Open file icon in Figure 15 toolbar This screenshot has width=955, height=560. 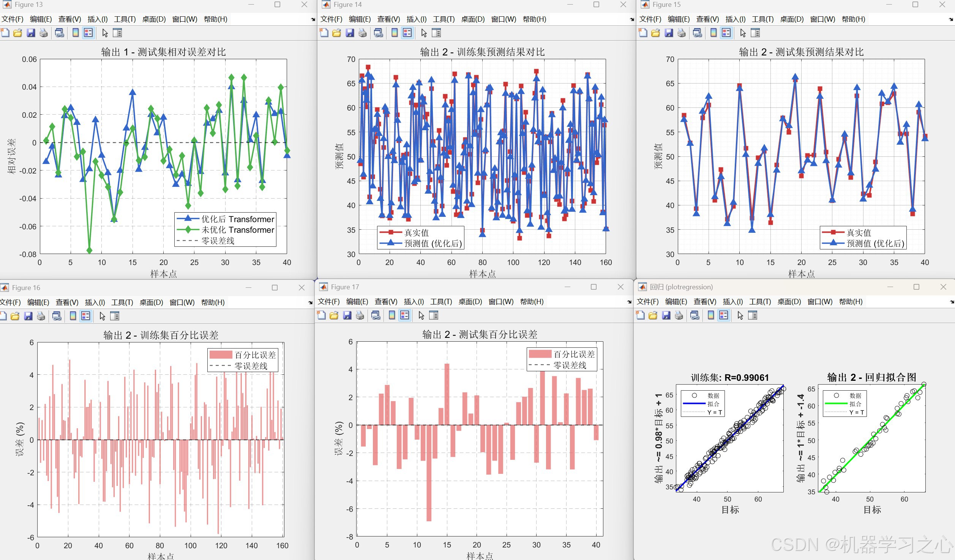655,33
